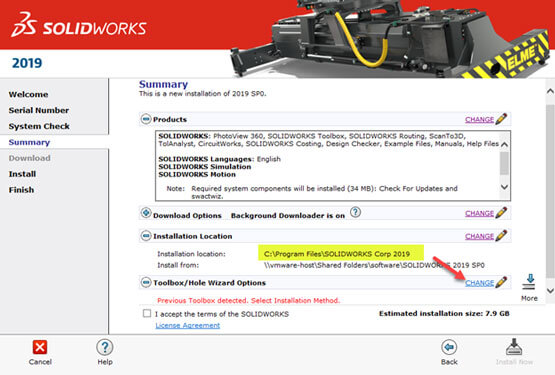Click 'Previous Toolbox detected' warning text
Image resolution: width=555 pixels, height=375 pixels.
[x=248, y=300]
